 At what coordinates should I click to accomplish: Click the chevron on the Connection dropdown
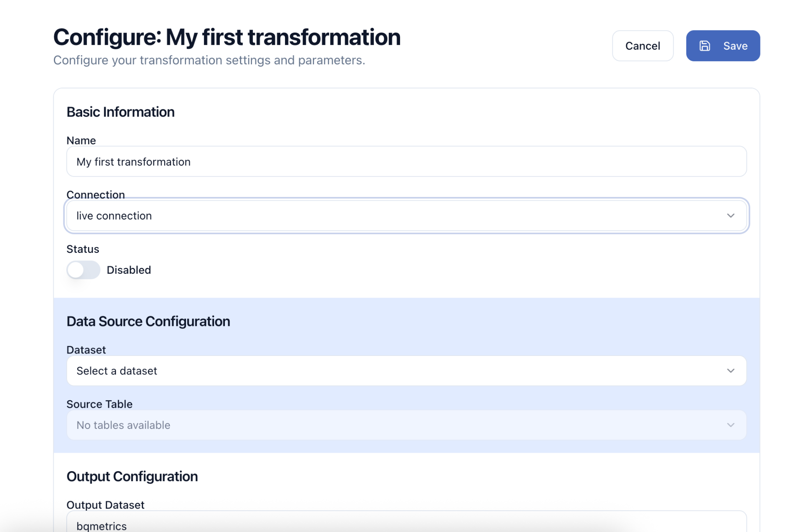pos(730,216)
